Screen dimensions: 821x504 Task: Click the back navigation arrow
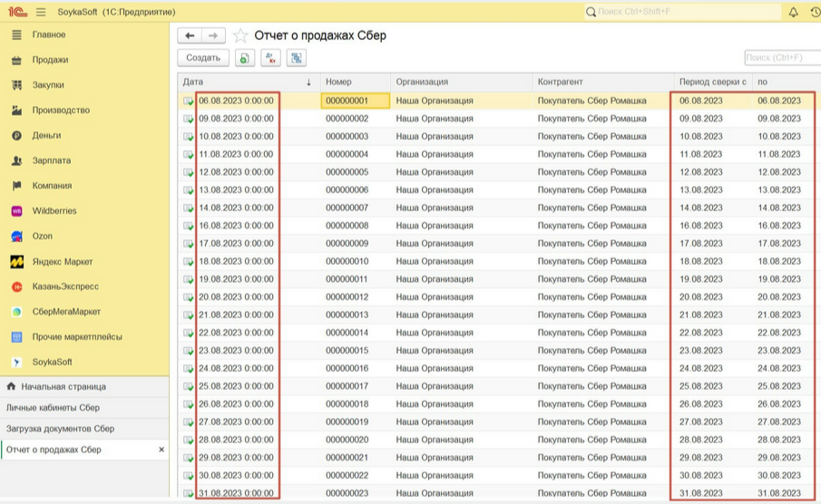coord(190,36)
